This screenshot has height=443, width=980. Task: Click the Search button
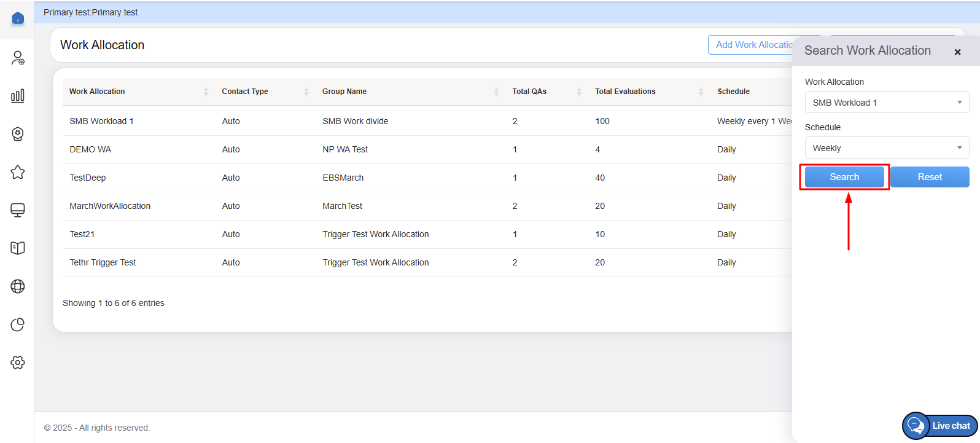click(x=844, y=177)
